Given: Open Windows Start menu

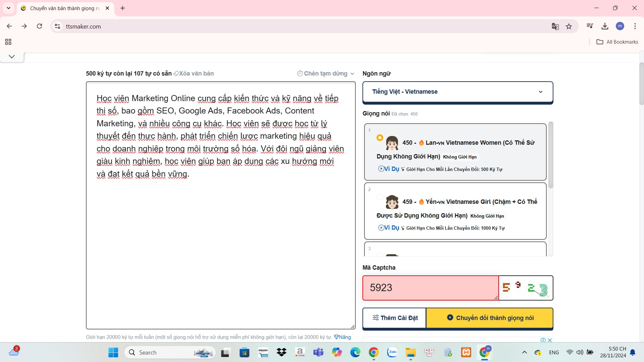Looking at the screenshot, I should (113, 352).
